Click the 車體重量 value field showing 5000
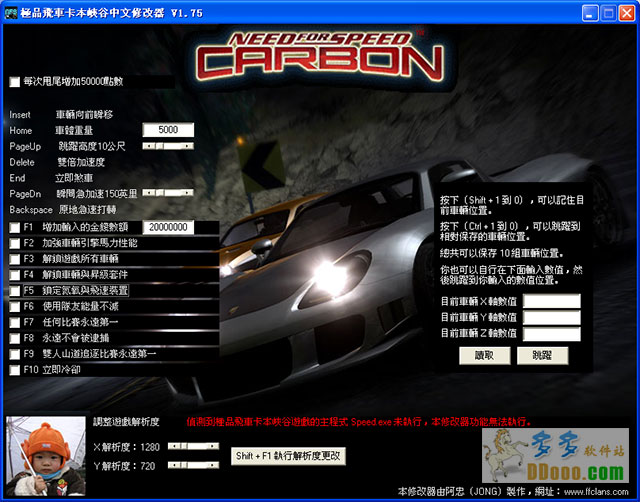The height and width of the screenshot is (502, 640). coord(168,130)
